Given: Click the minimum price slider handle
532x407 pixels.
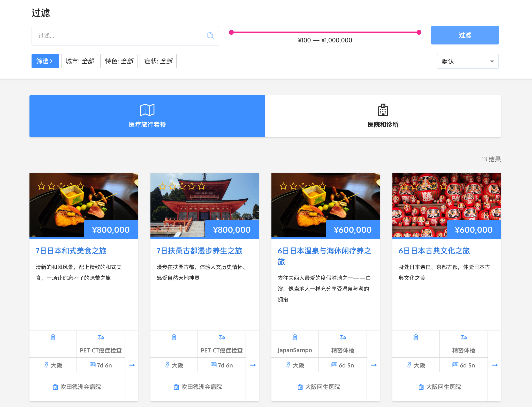Looking at the screenshot, I should [231, 32].
